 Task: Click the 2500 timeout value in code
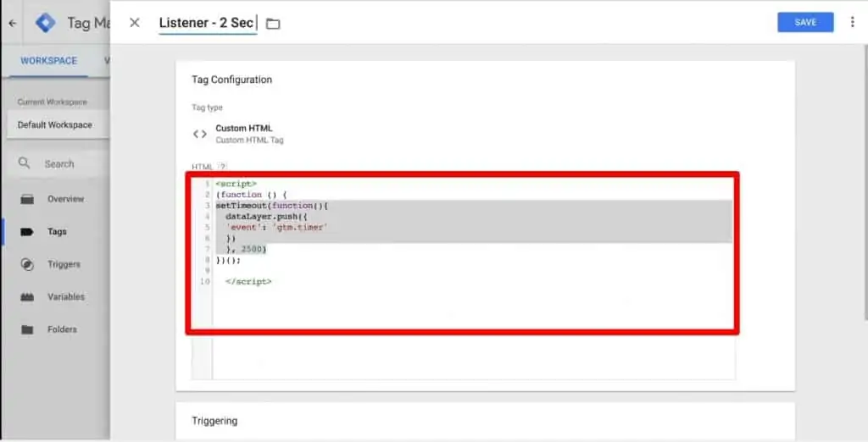pyautogui.click(x=251, y=249)
